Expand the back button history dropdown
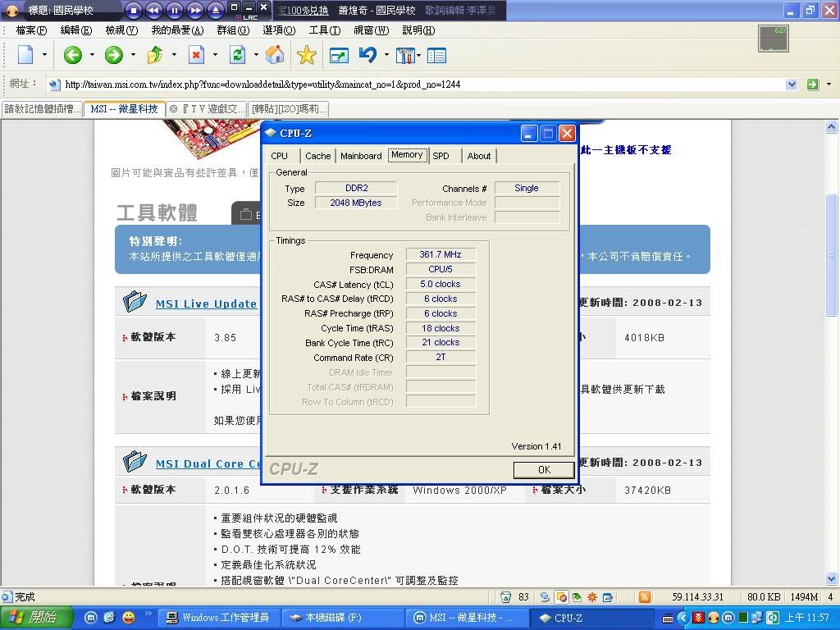The height and width of the screenshot is (630, 840). pyautogui.click(x=92, y=55)
